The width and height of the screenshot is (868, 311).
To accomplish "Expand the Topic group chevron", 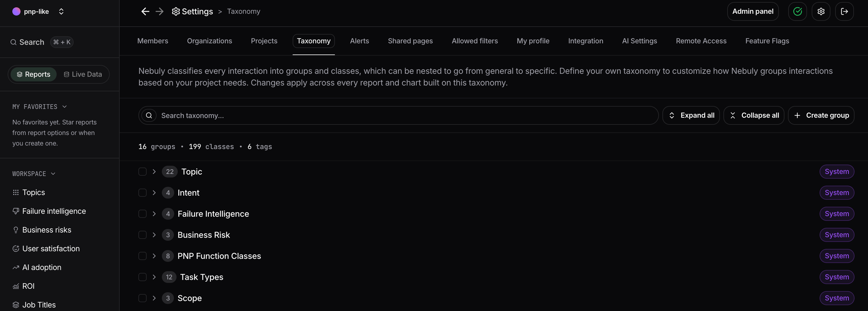I will tap(154, 172).
